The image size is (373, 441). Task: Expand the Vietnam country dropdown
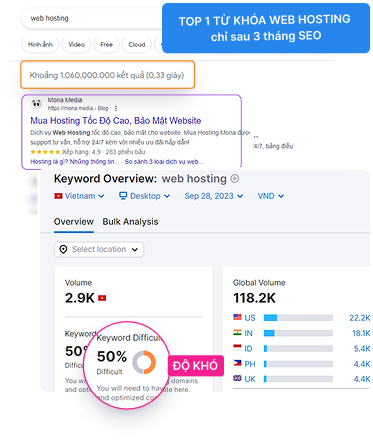(79, 196)
